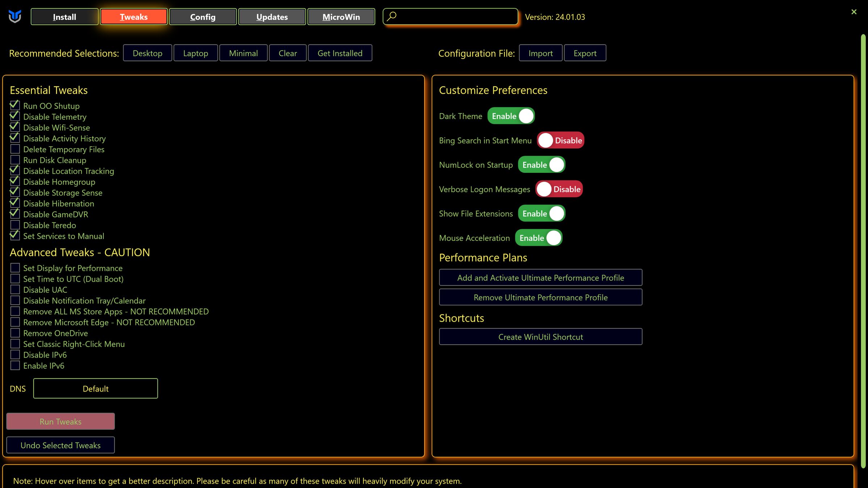Click the WinUtil shield logo icon

15,16
